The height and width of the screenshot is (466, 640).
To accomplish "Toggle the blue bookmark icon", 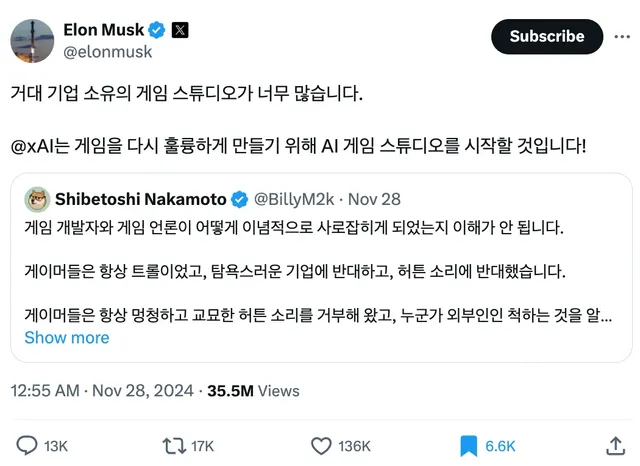I will pyautogui.click(x=468, y=445).
